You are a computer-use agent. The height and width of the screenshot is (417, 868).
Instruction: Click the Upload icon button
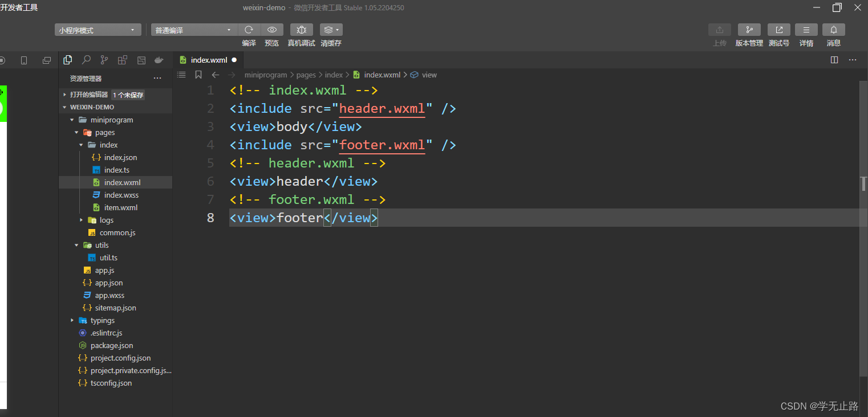point(720,30)
